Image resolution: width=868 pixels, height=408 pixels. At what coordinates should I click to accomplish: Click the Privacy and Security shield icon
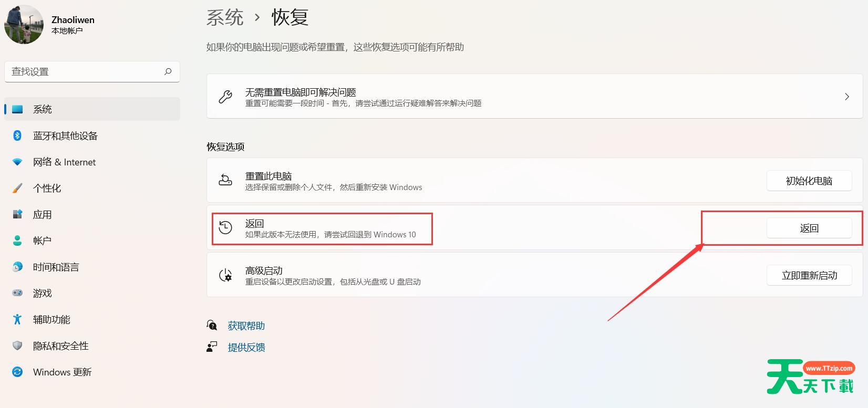[17, 346]
